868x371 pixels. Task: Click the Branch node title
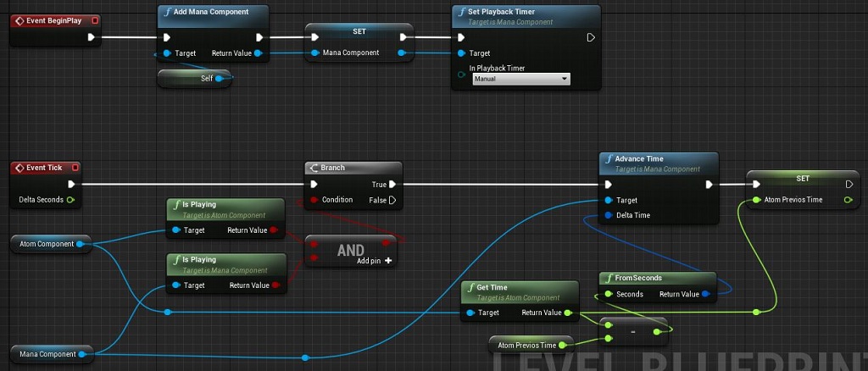coord(332,168)
